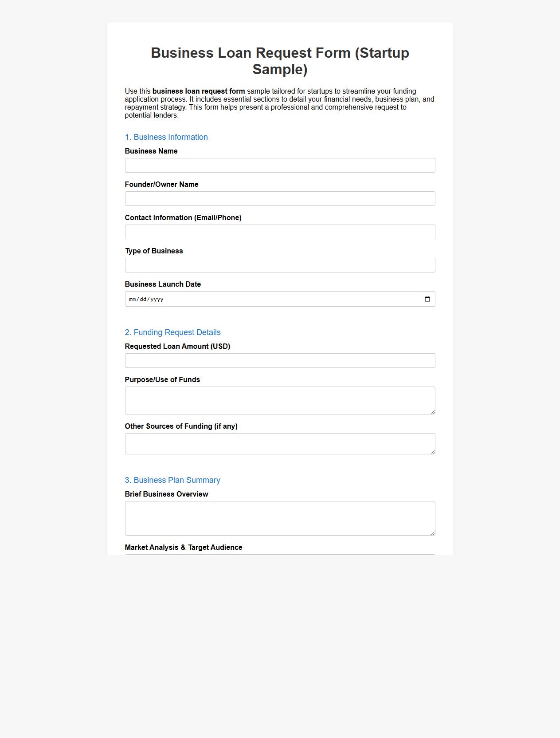This screenshot has width=560, height=738.
Task: Click the form title 'Business Loan Request Form'
Action: (279, 52)
